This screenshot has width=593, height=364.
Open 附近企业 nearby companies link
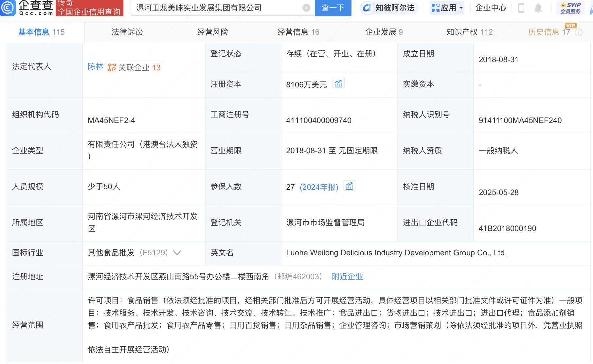348,277
